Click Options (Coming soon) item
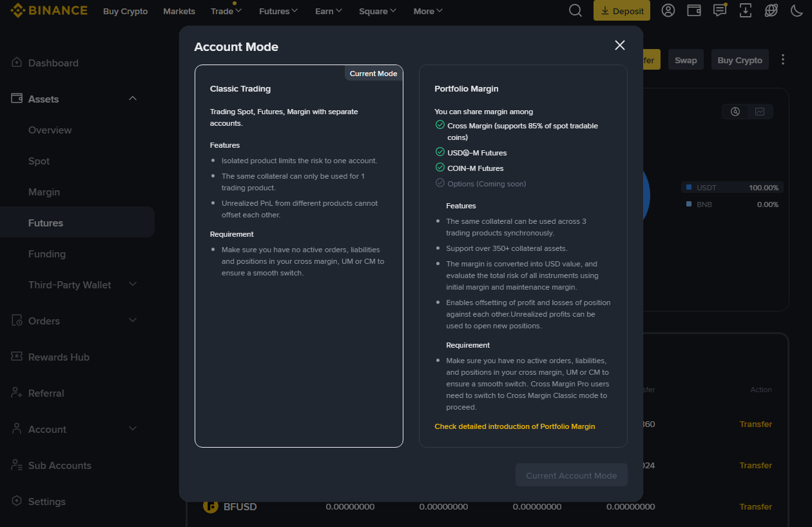This screenshot has width=812, height=527. (481, 184)
